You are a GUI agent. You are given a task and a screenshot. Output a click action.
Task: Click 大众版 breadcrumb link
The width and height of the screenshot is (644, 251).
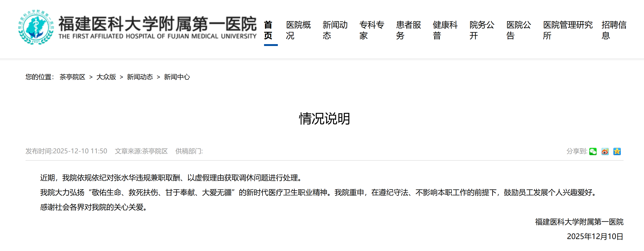(106, 77)
